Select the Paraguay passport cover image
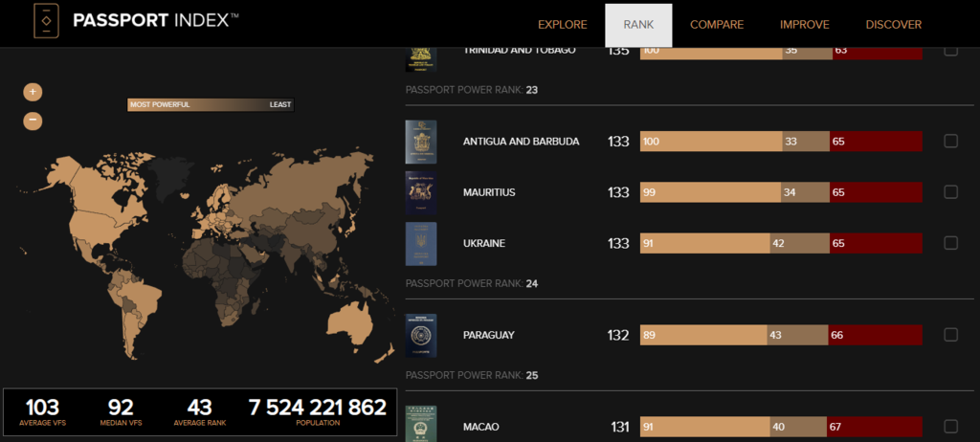Viewport: 980px width, 442px height. 421,335
